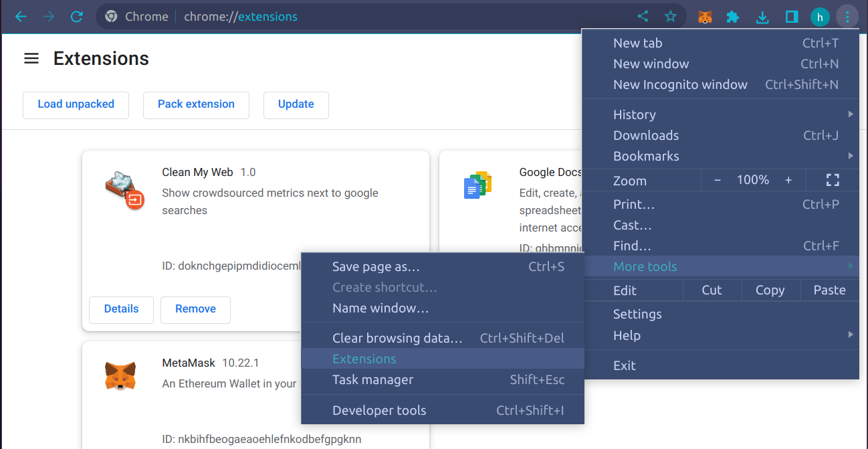Open Downloads from the Chrome menu
The height and width of the screenshot is (449, 868).
click(x=720, y=135)
